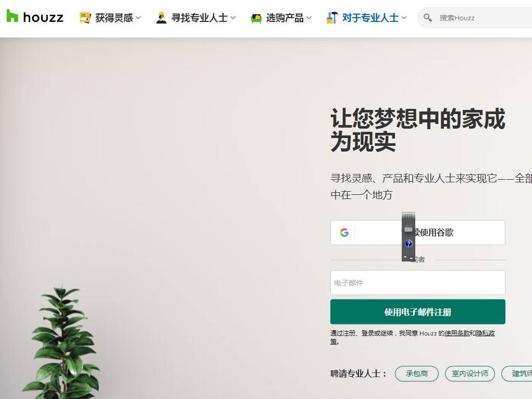Image resolution: width=532 pixels, height=399 pixels.
Task: Click the blue help question mark icon
Action: [409, 244]
